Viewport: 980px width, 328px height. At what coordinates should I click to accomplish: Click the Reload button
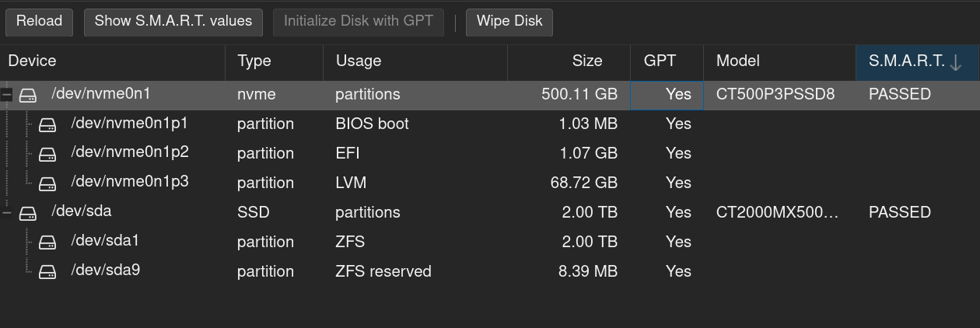(39, 22)
